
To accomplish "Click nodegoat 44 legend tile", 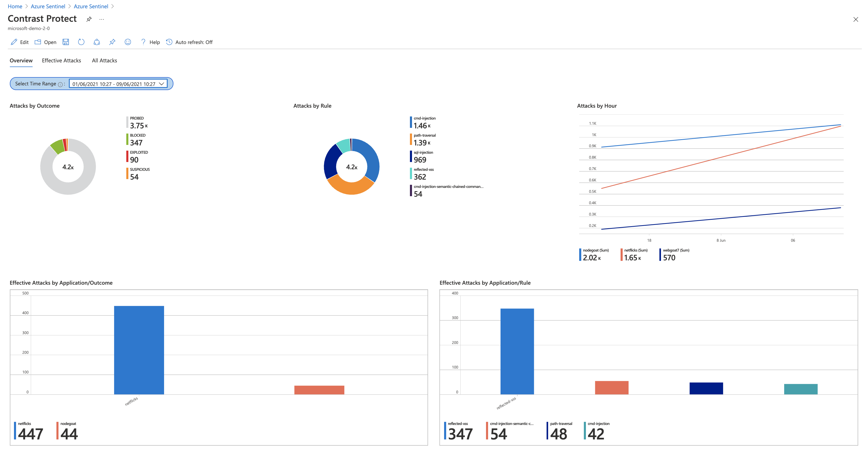I will coord(67,431).
